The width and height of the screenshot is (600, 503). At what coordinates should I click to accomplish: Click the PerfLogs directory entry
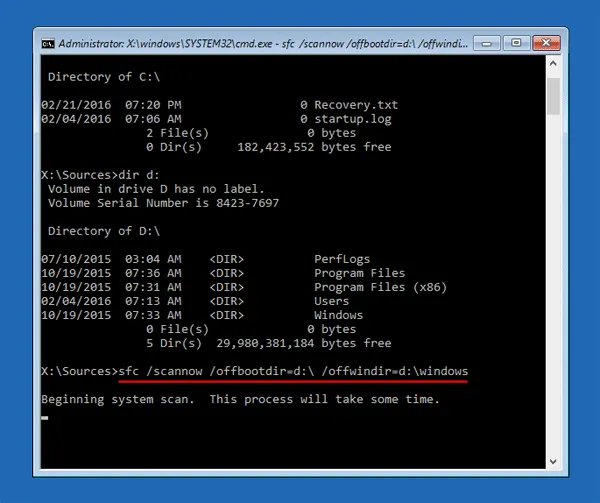[342, 259]
